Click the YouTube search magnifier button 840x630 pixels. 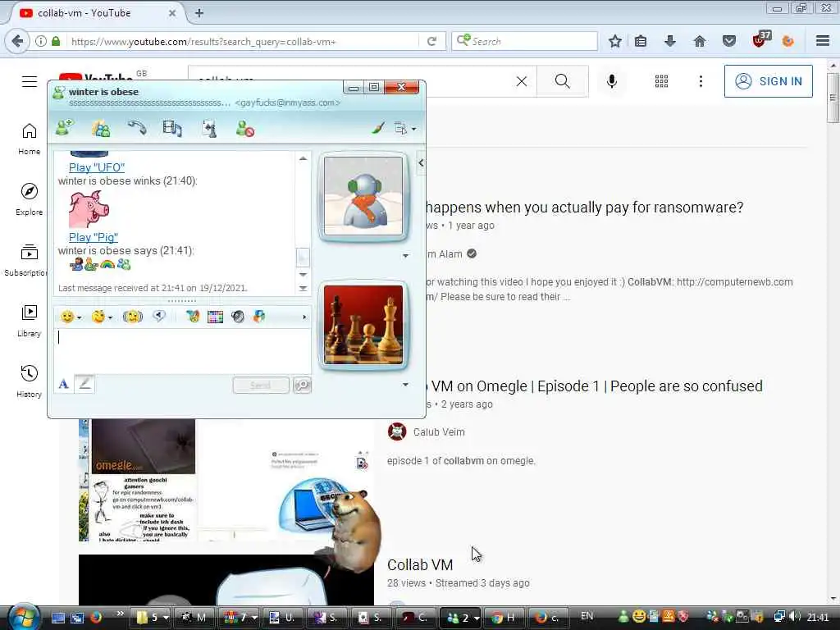tap(563, 81)
